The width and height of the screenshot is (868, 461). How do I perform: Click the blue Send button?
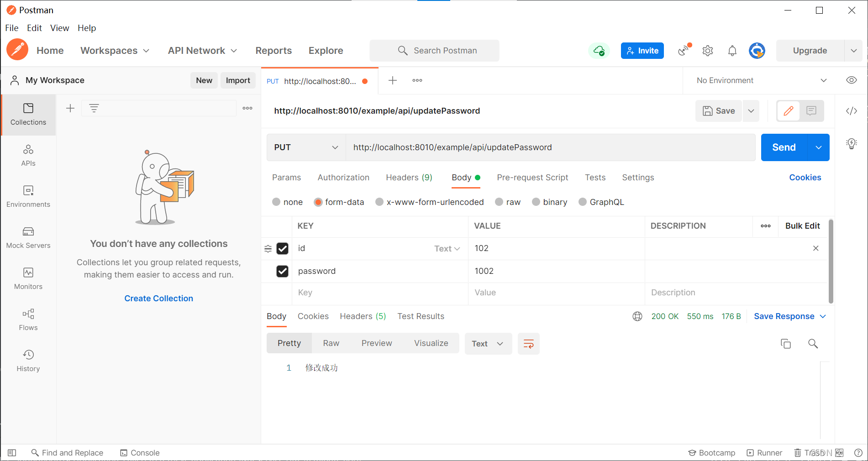point(784,147)
